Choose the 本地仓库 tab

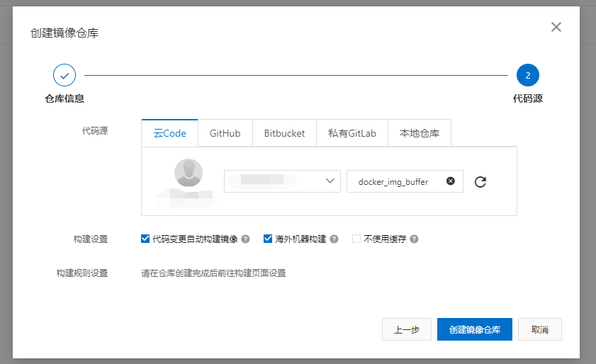(419, 133)
